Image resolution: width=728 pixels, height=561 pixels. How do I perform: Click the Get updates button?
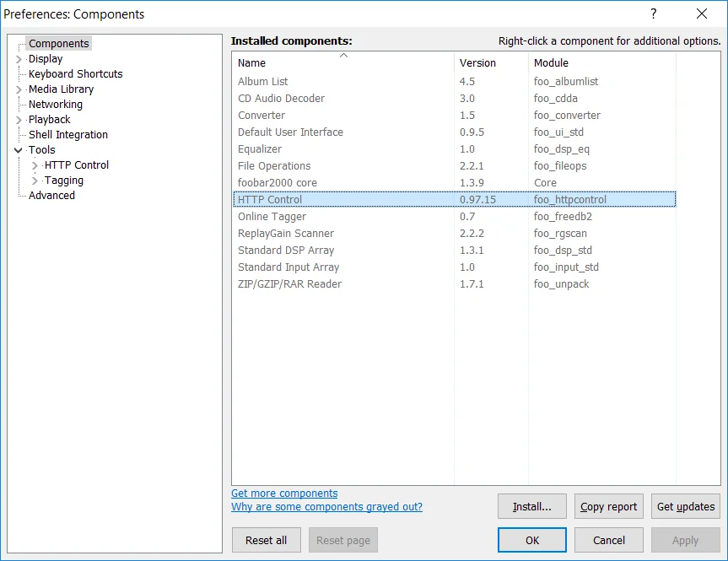pos(685,506)
